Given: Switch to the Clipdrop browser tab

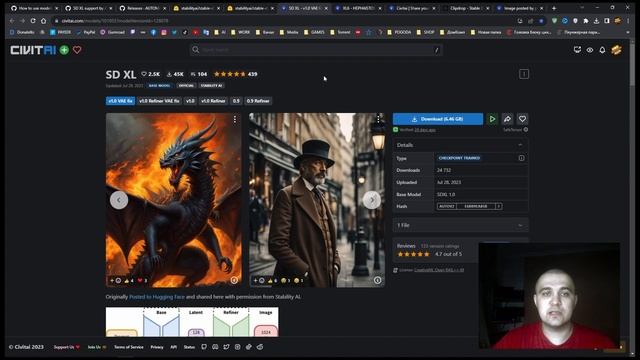Looking at the screenshot, I should [467, 8].
